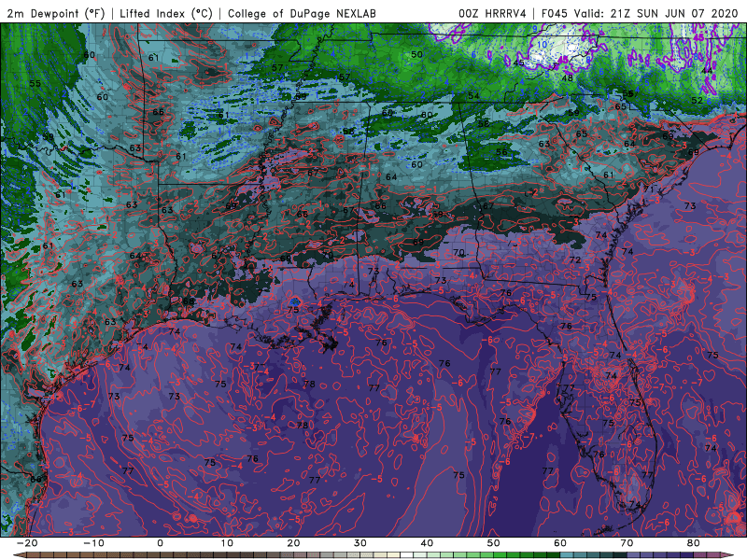
Task: Click the left end arrow of the color bar
Action: click(18, 555)
